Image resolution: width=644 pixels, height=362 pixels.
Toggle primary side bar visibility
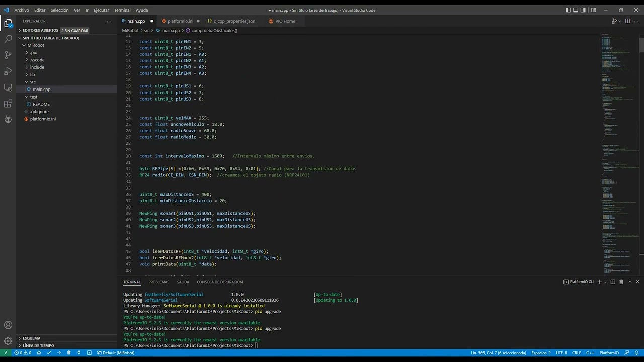pos(568,10)
